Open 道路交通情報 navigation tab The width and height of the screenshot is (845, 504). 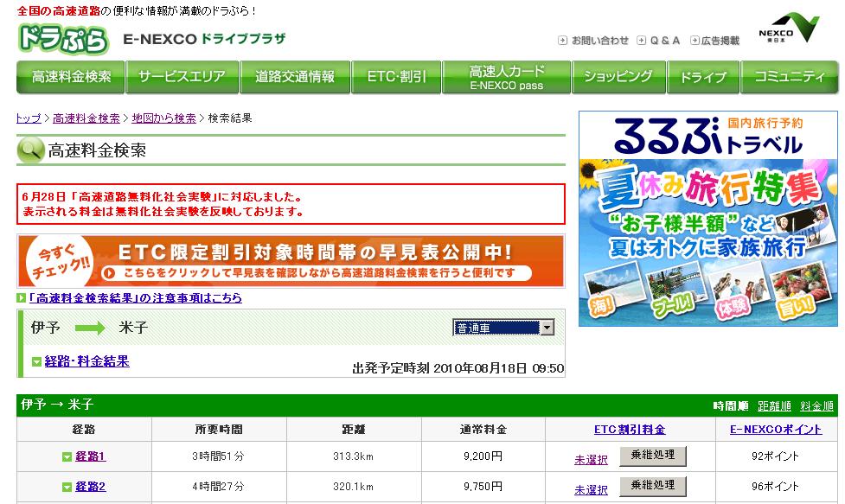point(295,77)
